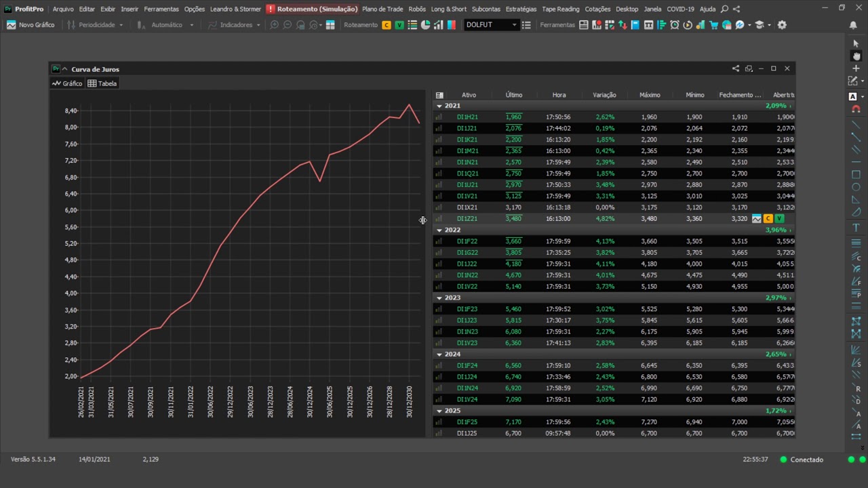Open the DOLFUT asset combo box
The width and height of the screenshot is (868, 488).
[491, 24]
